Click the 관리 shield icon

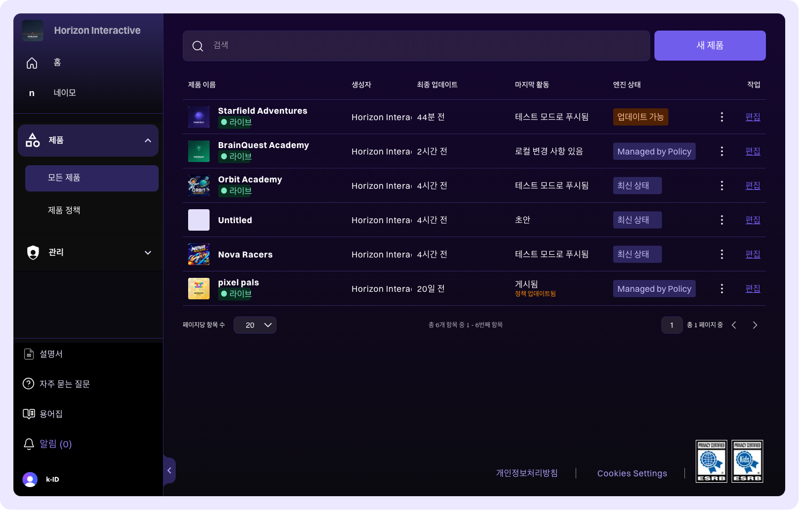(33, 252)
